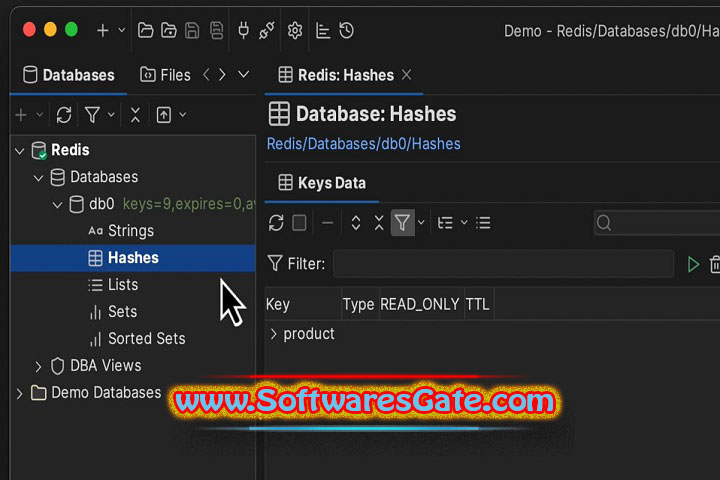Click the second folder icon in top toolbar

[169, 31]
